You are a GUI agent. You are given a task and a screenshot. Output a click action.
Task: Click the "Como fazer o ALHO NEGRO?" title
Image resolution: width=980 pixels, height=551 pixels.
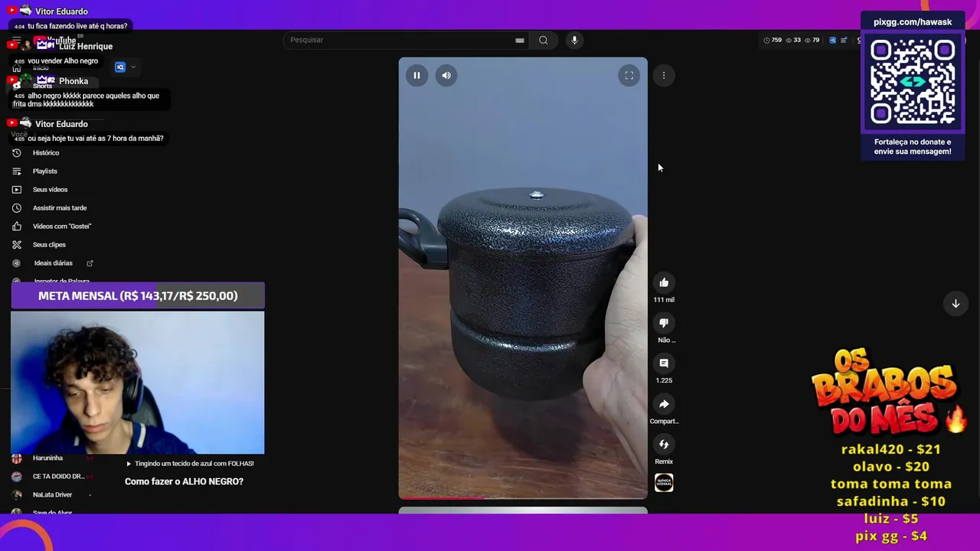pos(184,481)
